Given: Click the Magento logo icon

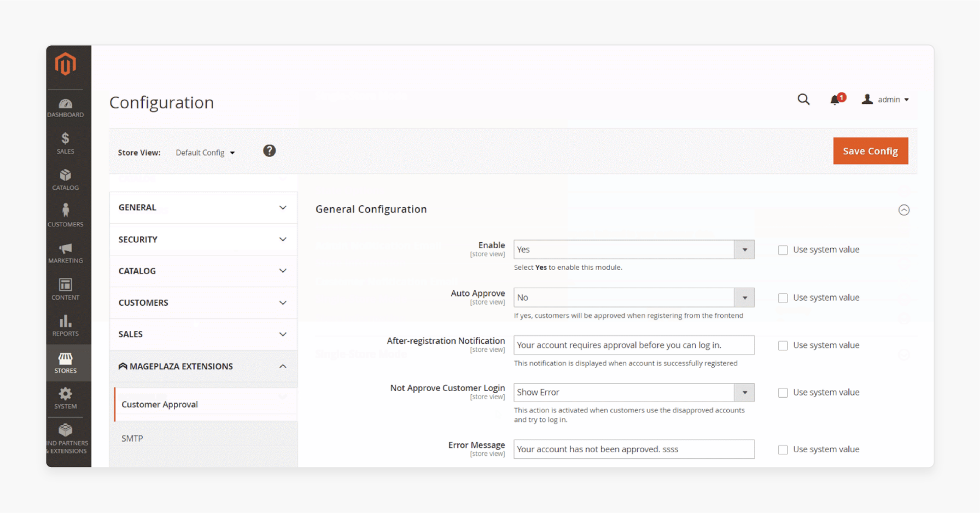Looking at the screenshot, I should click(x=65, y=64).
